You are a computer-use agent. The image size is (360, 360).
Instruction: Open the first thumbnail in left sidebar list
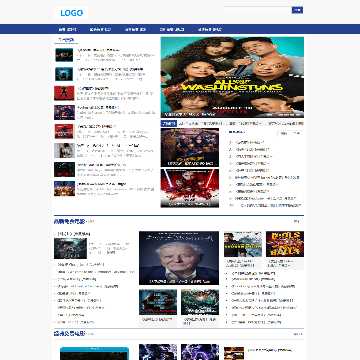[x=64, y=55]
